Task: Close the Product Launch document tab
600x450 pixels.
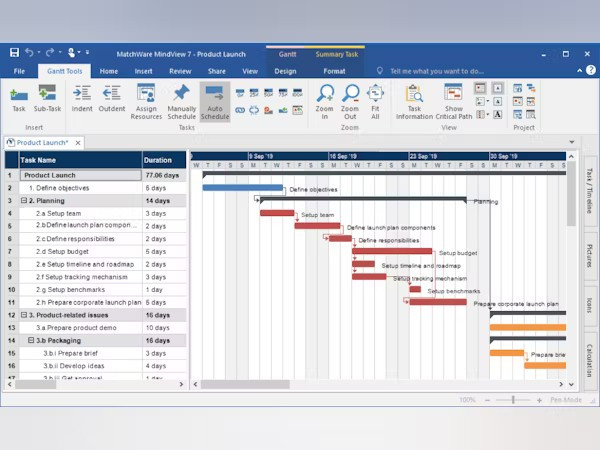Action: coord(78,143)
